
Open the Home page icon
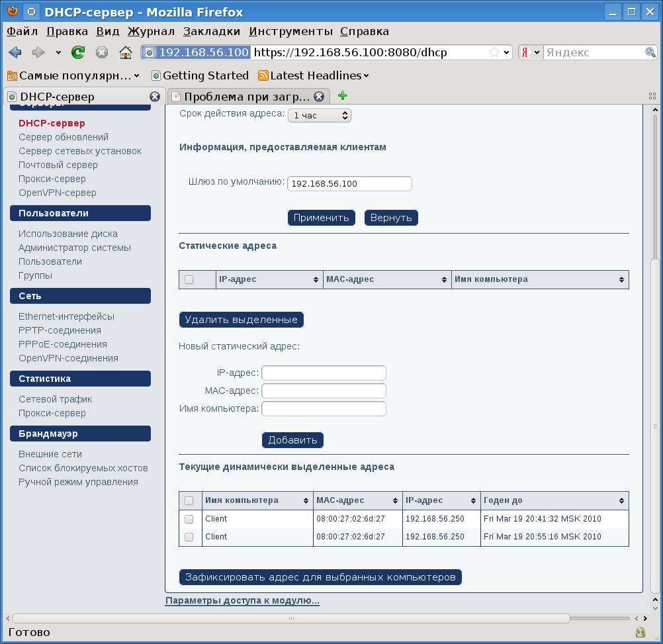click(125, 52)
